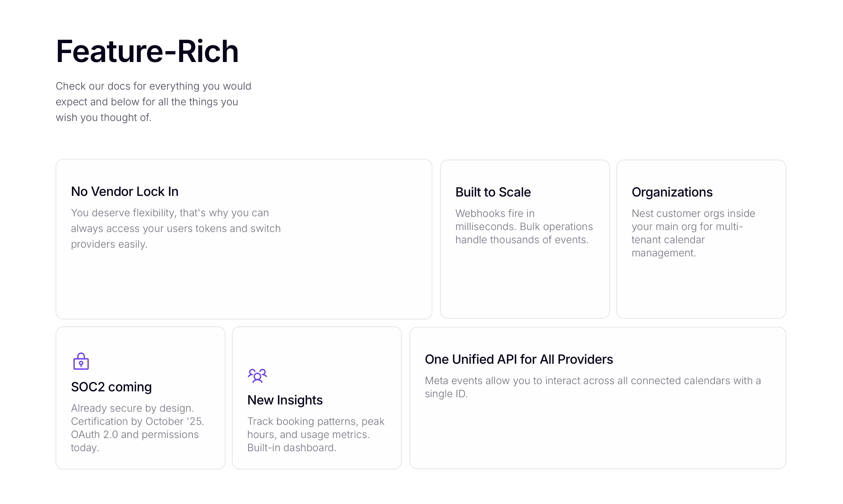Select the New Insights title
843x504 pixels.
(285, 400)
